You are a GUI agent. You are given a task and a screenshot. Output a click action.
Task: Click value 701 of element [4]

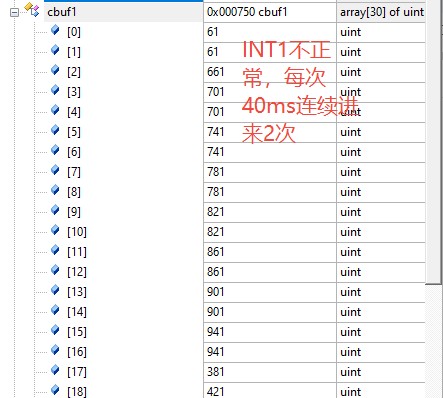point(215,112)
